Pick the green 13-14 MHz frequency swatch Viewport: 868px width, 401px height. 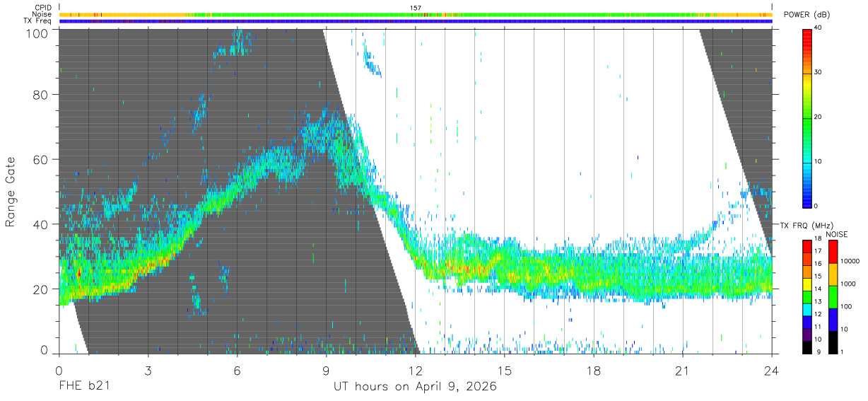(x=807, y=296)
